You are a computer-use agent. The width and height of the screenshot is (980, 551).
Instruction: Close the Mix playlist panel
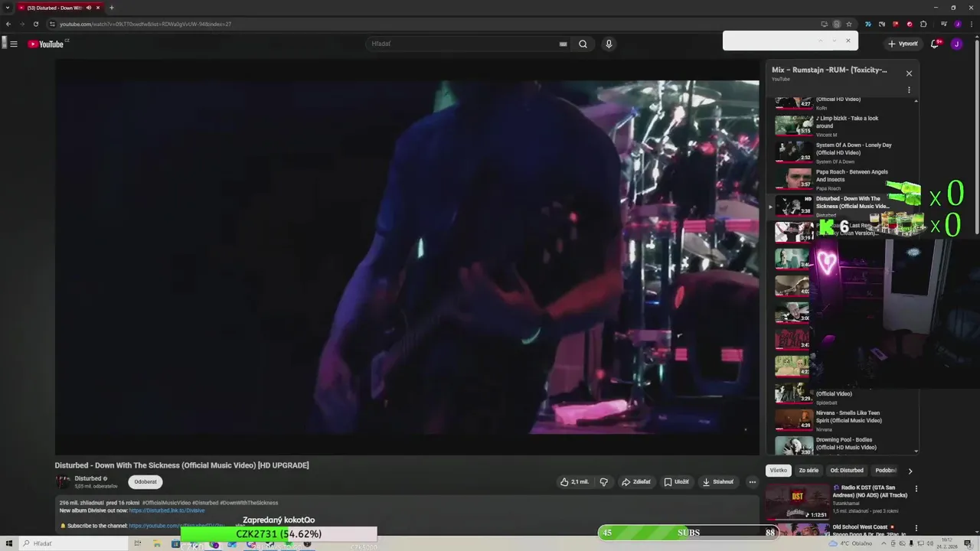point(909,73)
